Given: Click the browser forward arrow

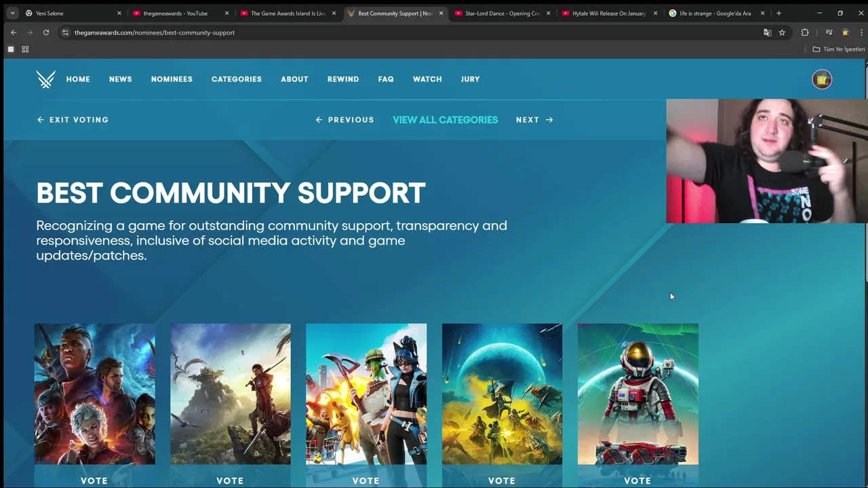Looking at the screenshot, I should [x=29, y=33].
